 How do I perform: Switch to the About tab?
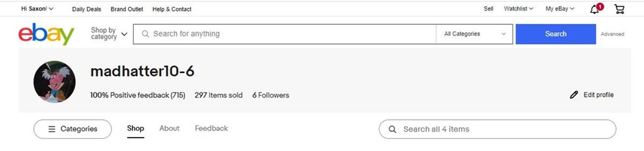169,128
